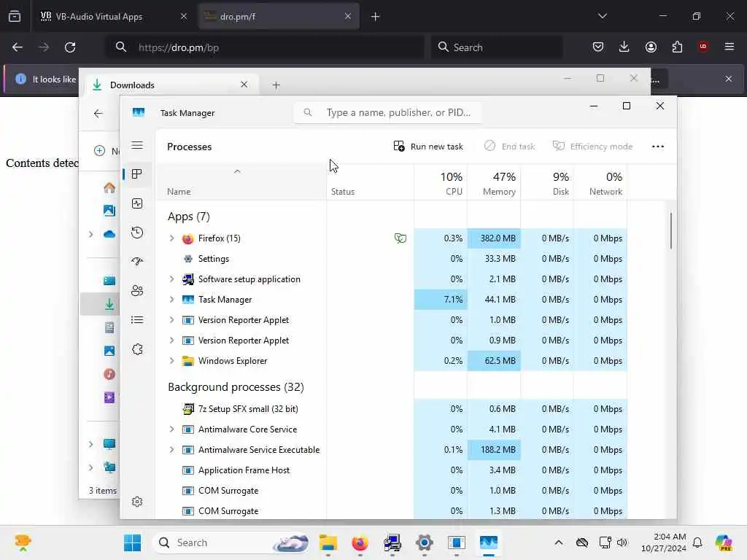Go back in Firefox
747x560 pixels.
18,47
